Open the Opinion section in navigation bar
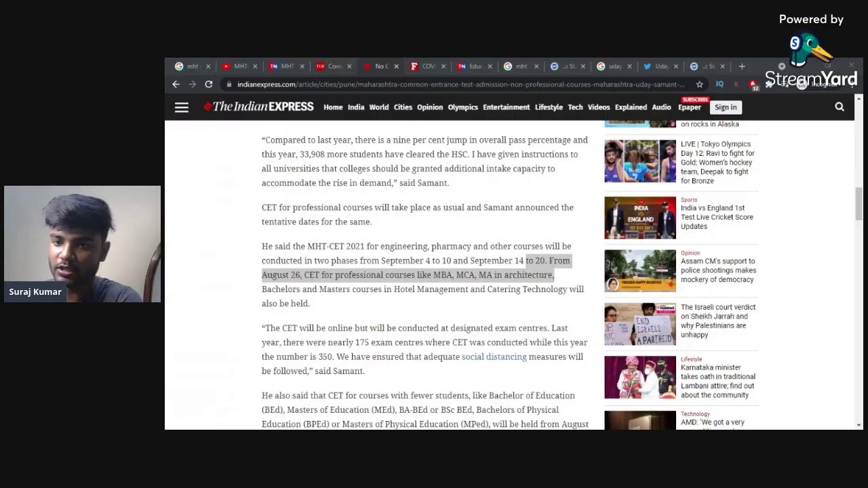Viewport: 868px width, 488px height. [x=430, y=107]
